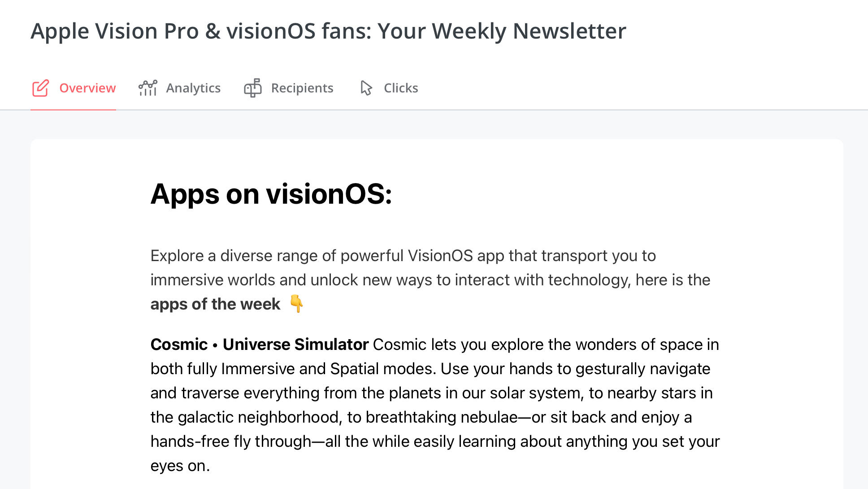
Task: Click the bold "apps of the week" text
Action: (x=215, y=304)
